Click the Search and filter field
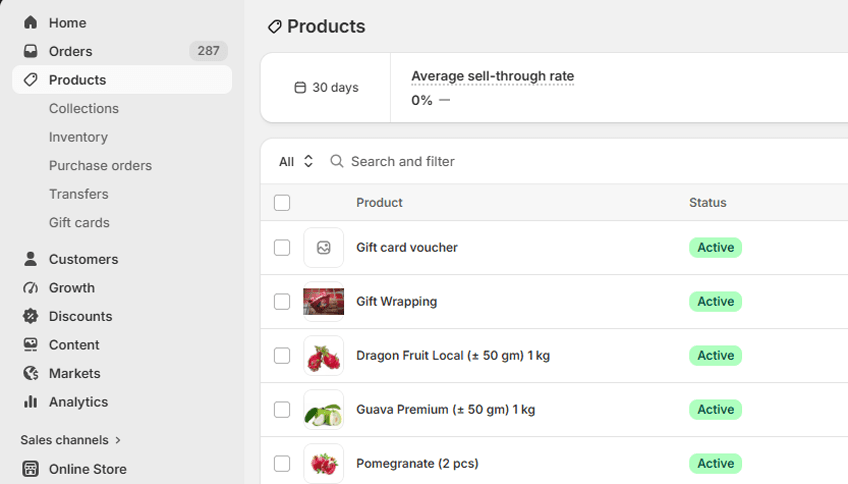The width and height of the screenshot is (848, 484). click(x=403, y=161)
